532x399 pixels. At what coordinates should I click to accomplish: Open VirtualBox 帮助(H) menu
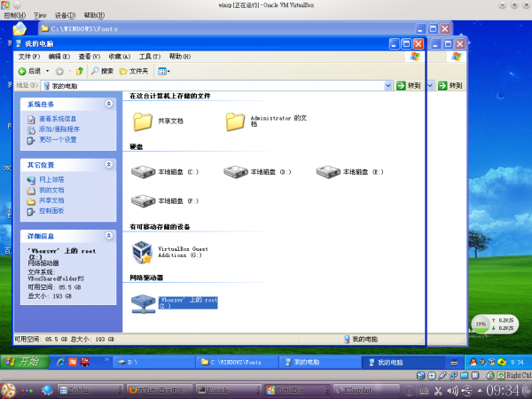tap(94, 15)
